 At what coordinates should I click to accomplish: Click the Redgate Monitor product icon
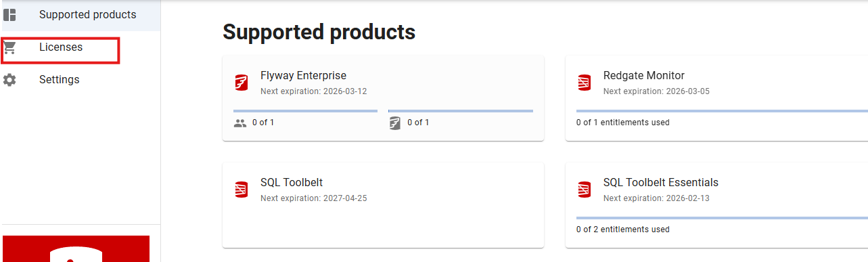[585, 83]
